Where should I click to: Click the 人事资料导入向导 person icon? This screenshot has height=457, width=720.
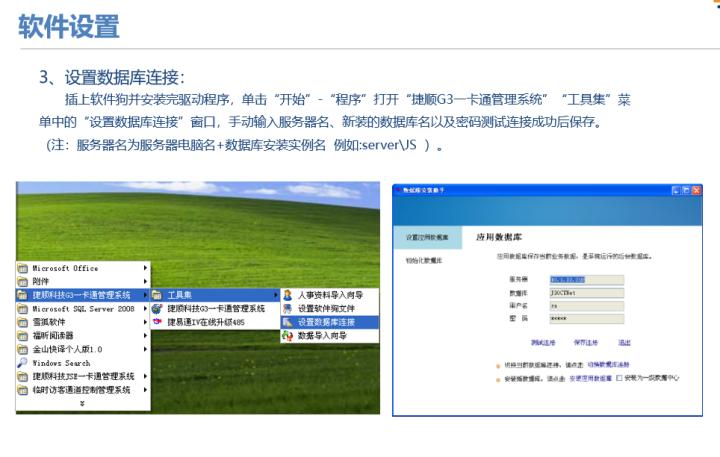pyautogui.click(x=288, y=295)
